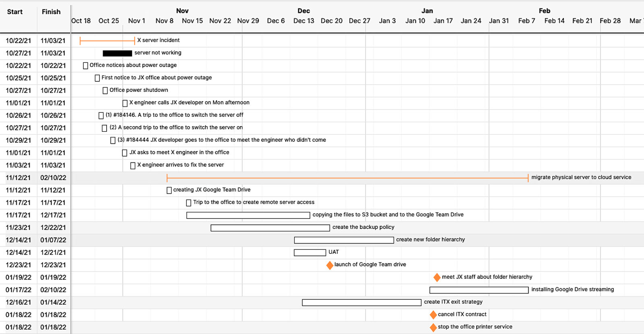
Task: Select the cancel ITX contract milestone diamond
Action: (x=433, y=315)
